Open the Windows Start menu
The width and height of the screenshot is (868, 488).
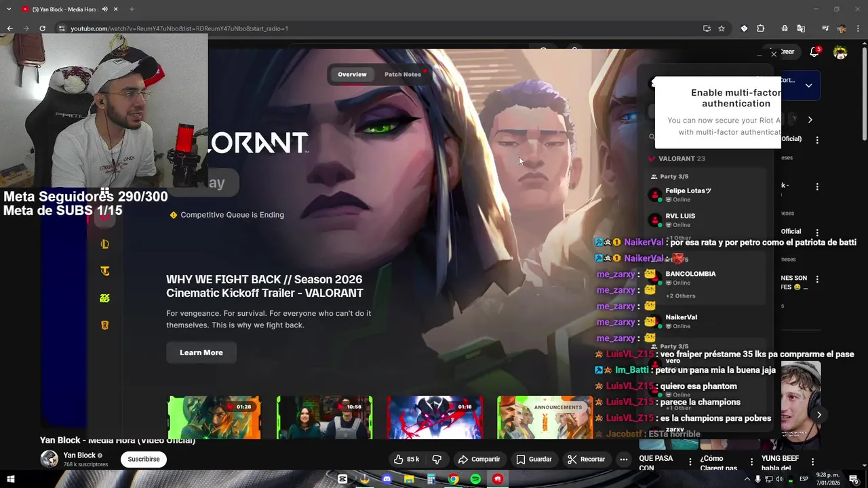(10, 479)
